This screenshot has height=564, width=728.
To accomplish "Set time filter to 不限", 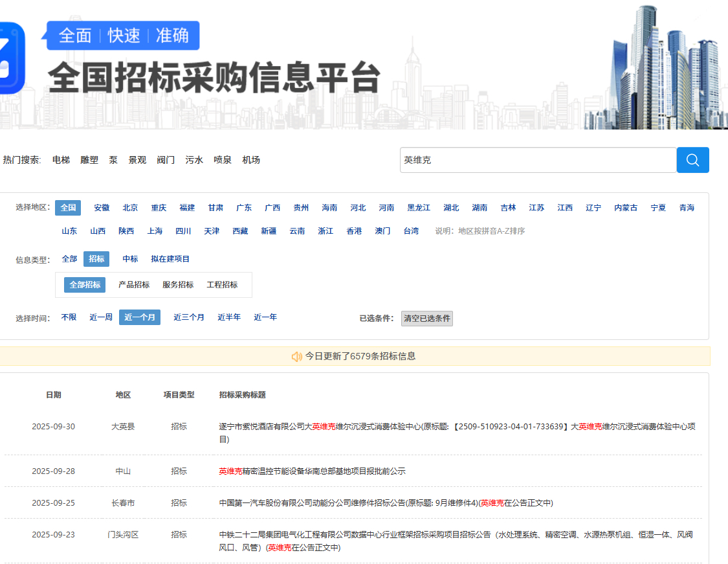I will coord(69,317).
